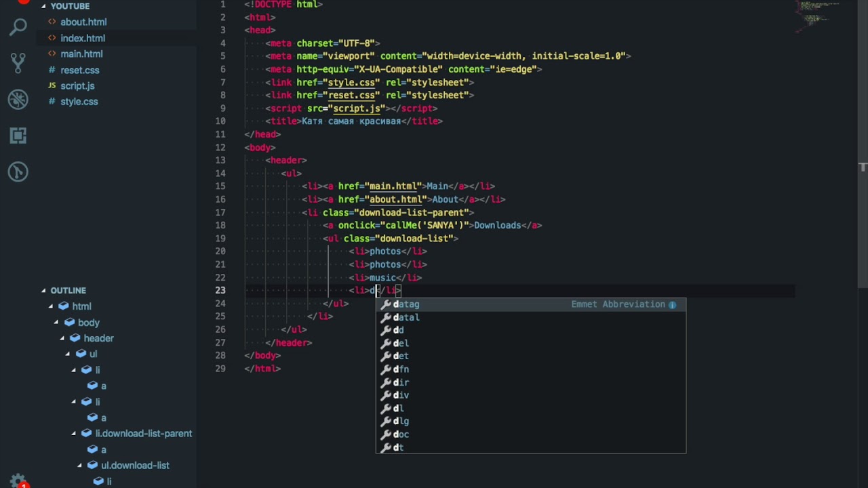This screenshot has height=488, width=868.
Task: Select li.download-list-parent label in outline
Action: (x=144, y=433)
